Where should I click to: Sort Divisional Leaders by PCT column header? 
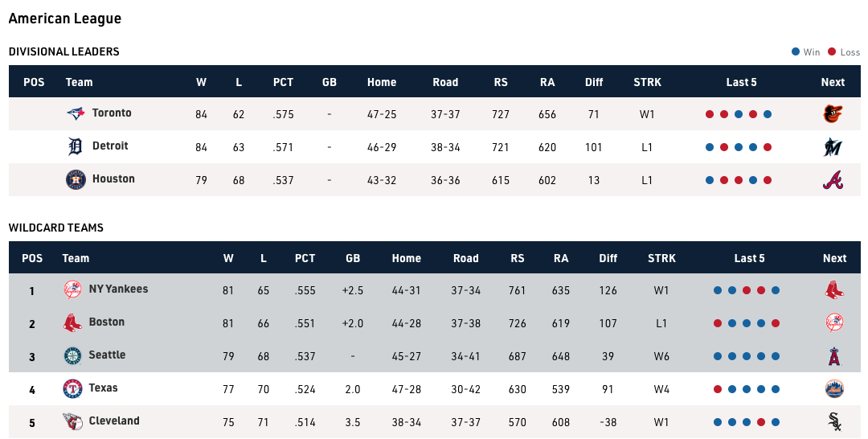(x=283, y=82)
